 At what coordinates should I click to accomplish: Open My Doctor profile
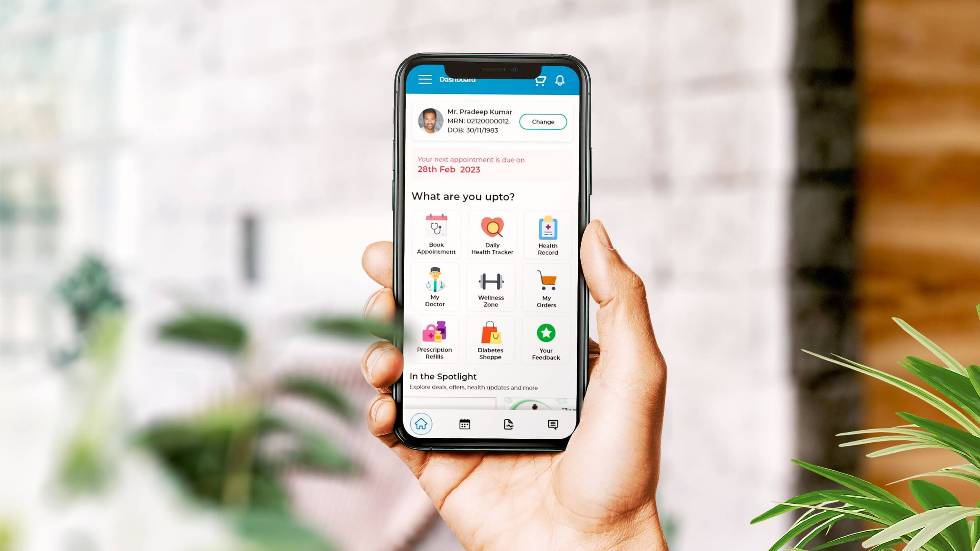pyautogui.click(x=435, y=286)
